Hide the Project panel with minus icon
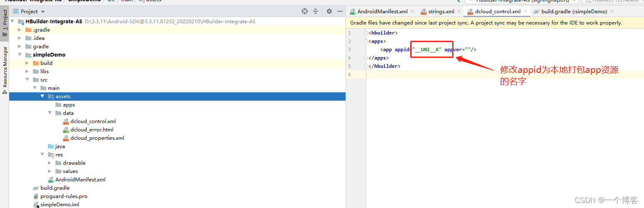Viewport: 644px width, 208px height. pyautogui.click(x=340, y=11)
